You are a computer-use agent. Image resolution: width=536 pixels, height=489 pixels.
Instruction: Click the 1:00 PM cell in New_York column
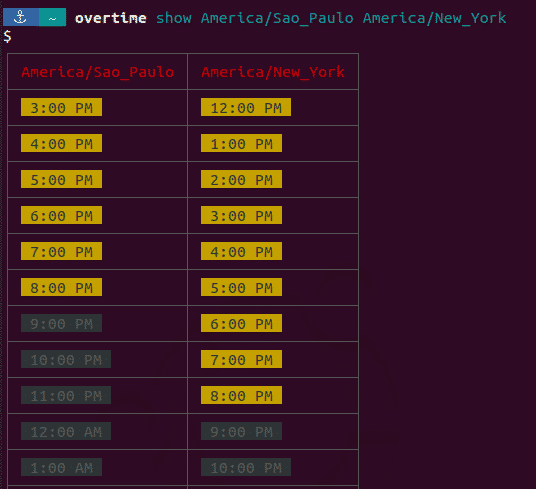pyautogui.click(x=242, y=143)
